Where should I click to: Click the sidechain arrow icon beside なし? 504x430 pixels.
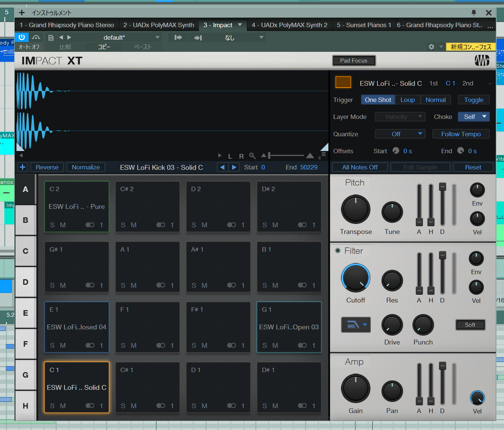click(x=198, y=37)
